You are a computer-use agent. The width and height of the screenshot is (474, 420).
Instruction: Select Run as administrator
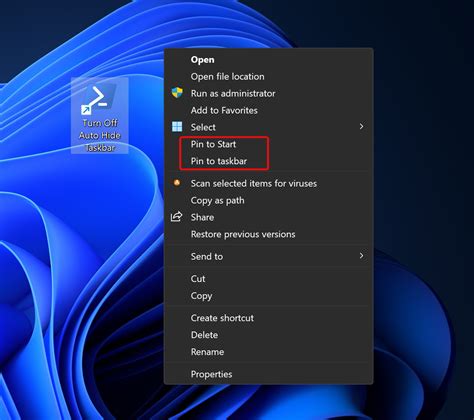pos(269,93)
